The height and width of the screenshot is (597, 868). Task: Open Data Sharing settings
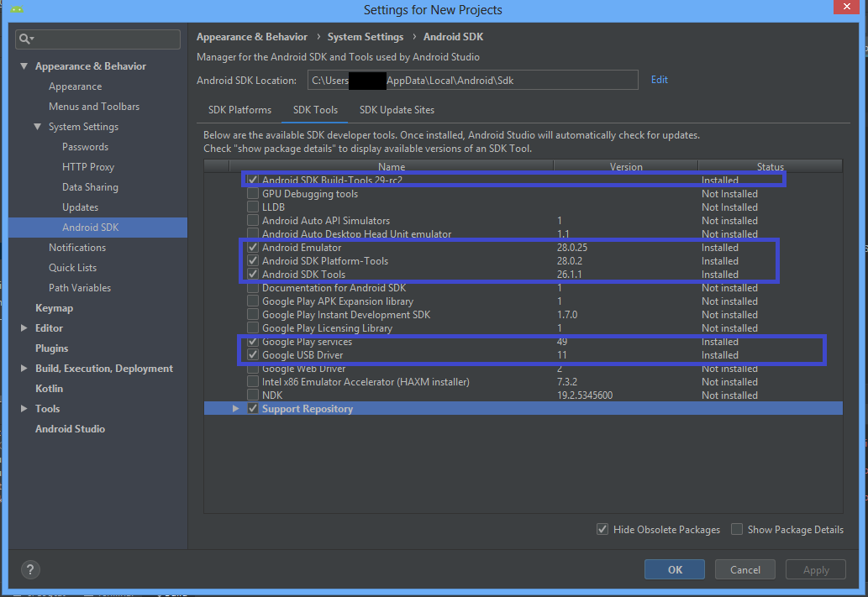pyautogui.click(x=90, y=187)
